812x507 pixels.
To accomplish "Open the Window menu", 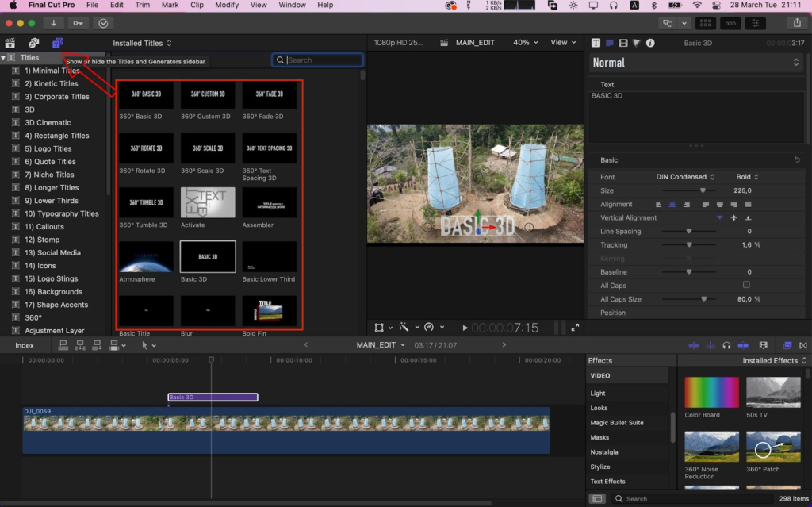I will tap(292, 5).
